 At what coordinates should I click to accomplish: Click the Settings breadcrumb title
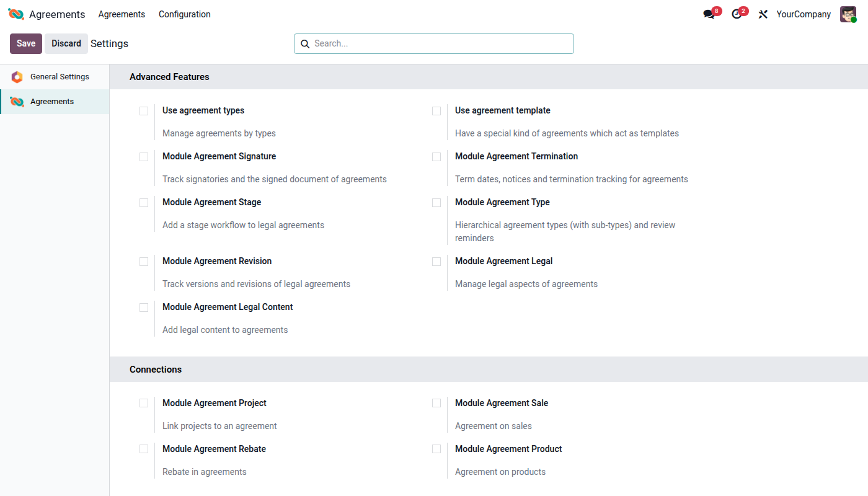pyautogui.click(x=110, y=43)
